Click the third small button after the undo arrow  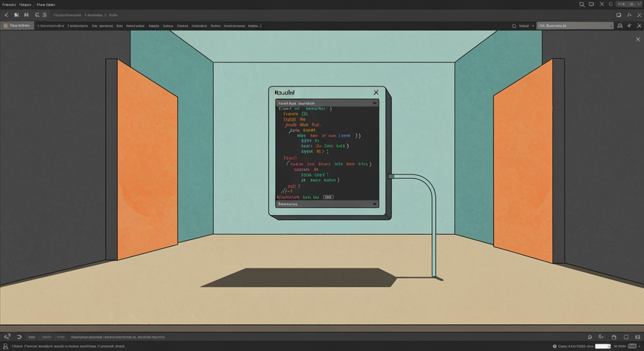tap(60, 337)
